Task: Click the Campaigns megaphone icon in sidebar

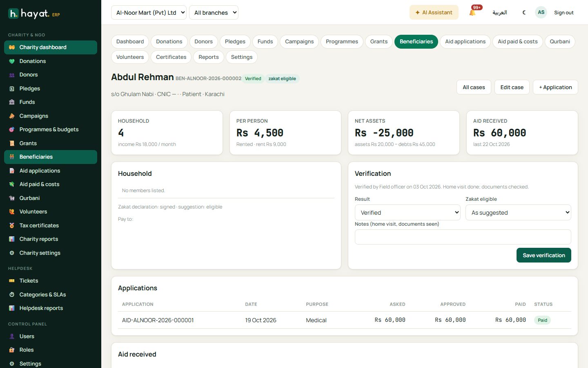Action: click(12, 116)
